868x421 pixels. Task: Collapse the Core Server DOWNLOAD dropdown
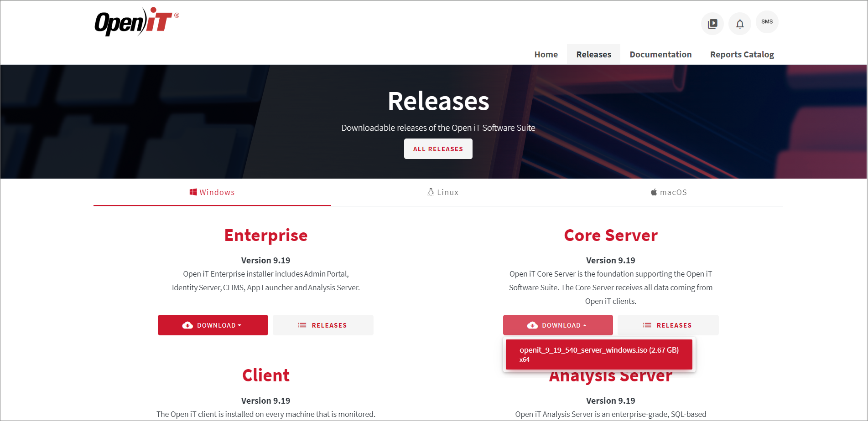tap(558, 325)
